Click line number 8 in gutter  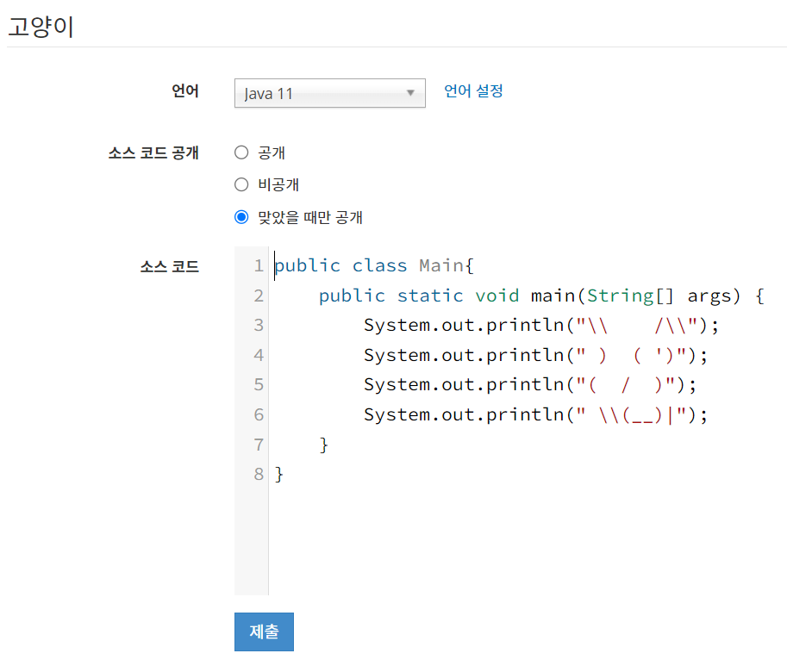tap(259, 474)
